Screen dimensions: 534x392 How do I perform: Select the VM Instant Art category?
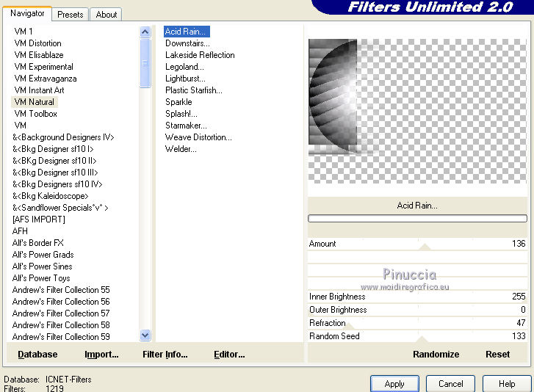(x=39, y=90)
